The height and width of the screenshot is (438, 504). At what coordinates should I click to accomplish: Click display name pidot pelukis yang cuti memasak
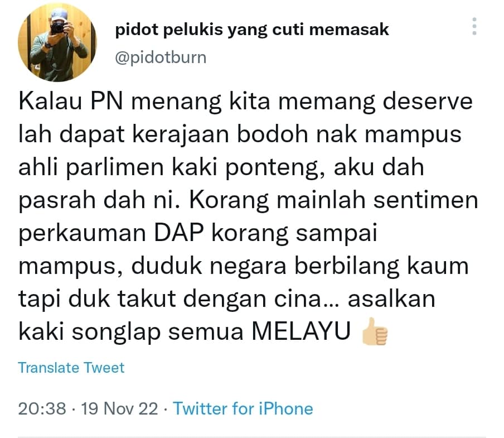[x=252, y=30]
